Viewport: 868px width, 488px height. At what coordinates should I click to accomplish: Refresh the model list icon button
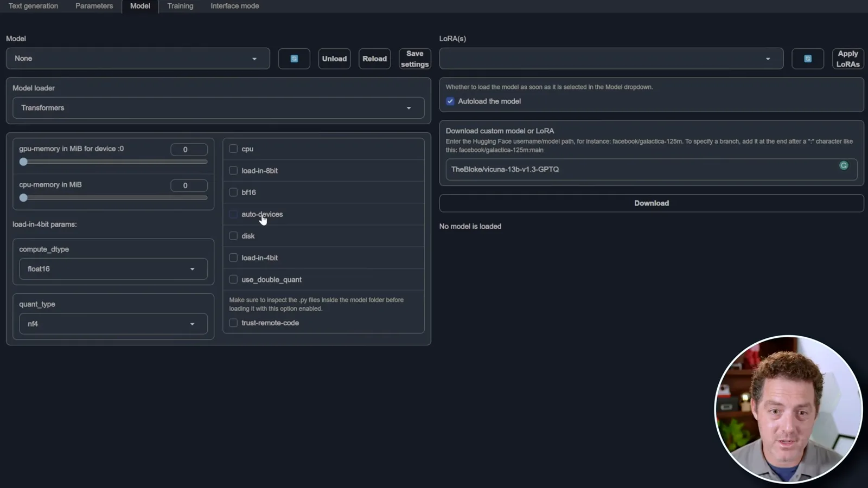click(294, 59)
